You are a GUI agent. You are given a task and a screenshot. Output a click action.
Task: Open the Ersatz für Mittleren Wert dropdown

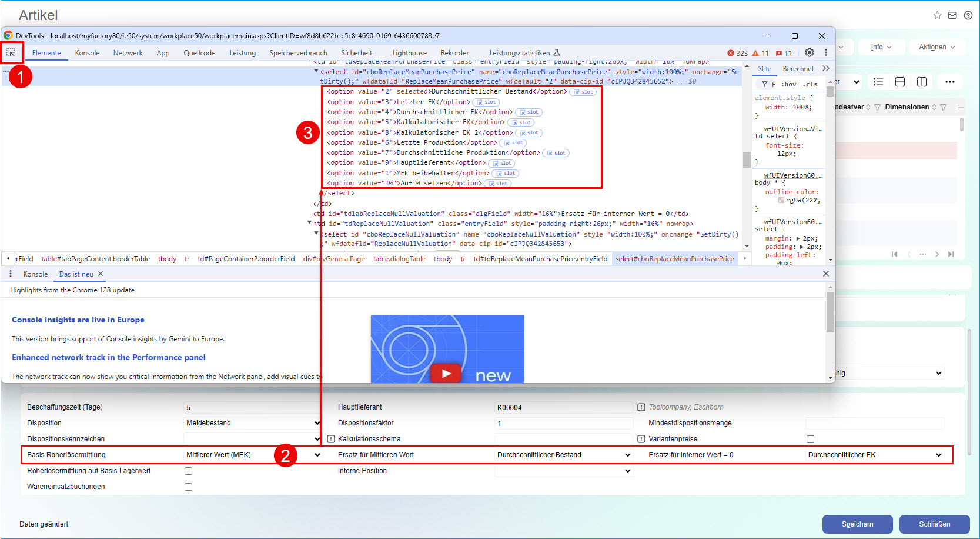pyautogui.click(x=563, y=455)
